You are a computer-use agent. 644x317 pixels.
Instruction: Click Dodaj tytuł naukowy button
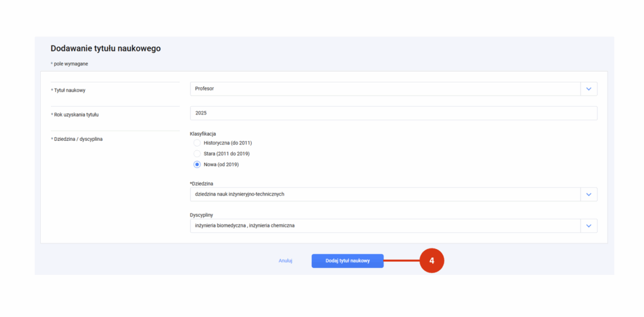point(347,261)
